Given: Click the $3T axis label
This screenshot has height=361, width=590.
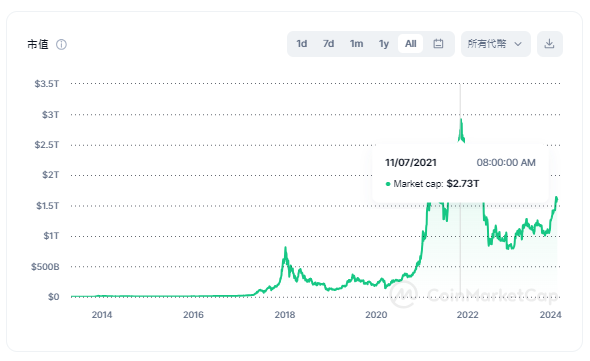Looking at the screenshot, I should [50, 114].
